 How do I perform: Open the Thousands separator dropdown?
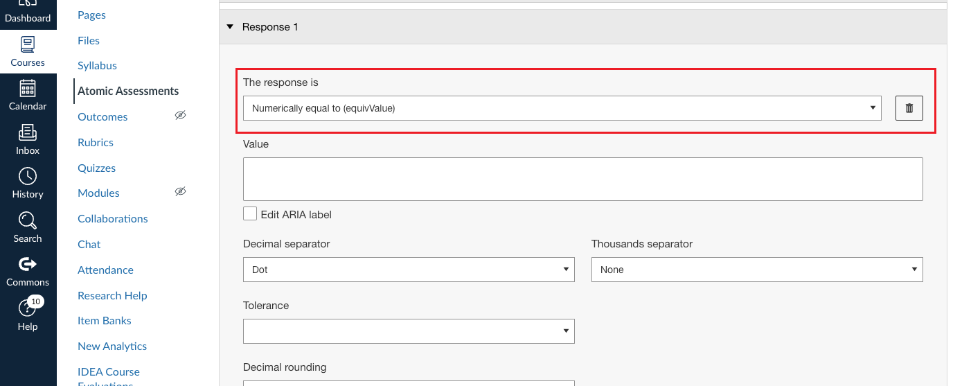(756, 270)
